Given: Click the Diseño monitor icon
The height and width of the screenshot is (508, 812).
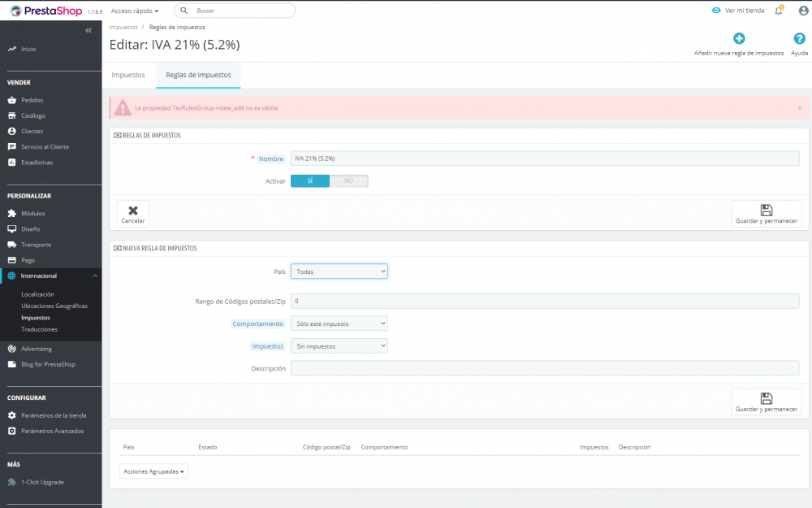Looking at the screenshot, I should (x=12, y=228).
